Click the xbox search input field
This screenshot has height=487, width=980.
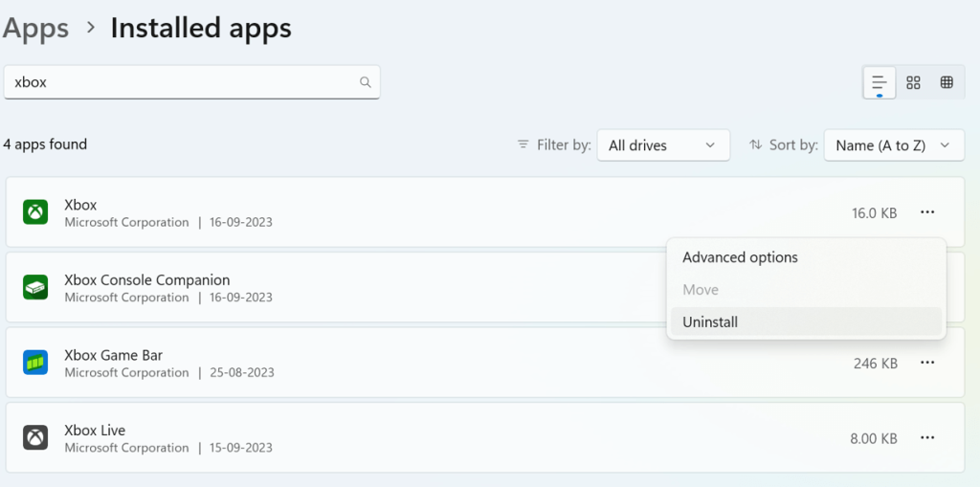(182, 82)
